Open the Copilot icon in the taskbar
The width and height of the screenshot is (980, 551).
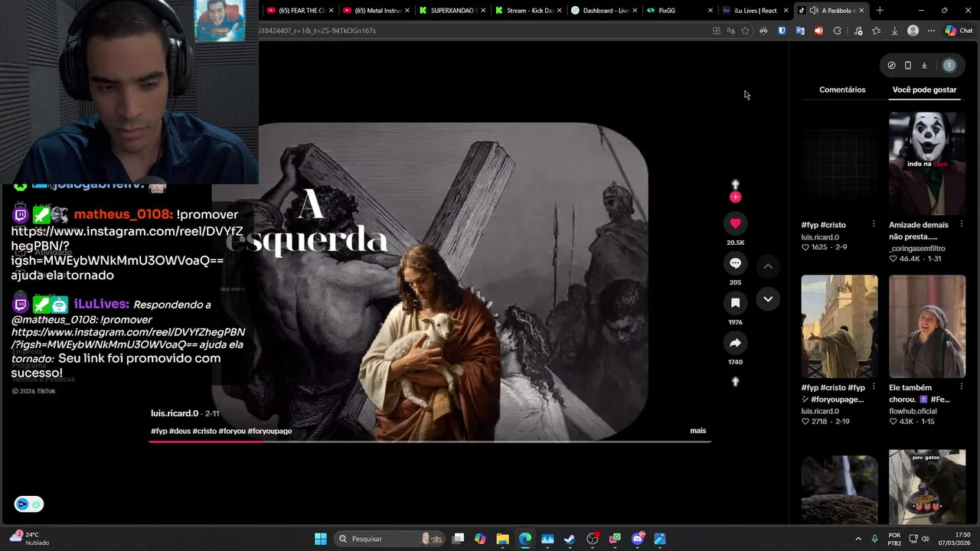point(480,539)
